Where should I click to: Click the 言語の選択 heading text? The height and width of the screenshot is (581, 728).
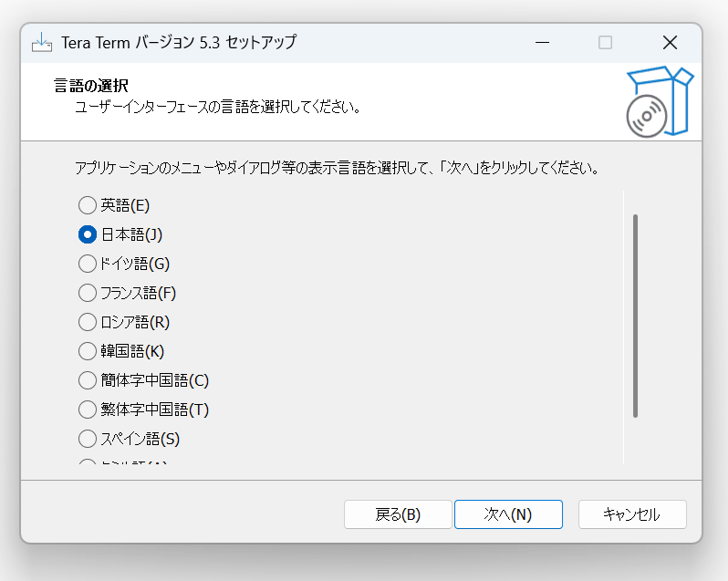click(x=91, y=86)
